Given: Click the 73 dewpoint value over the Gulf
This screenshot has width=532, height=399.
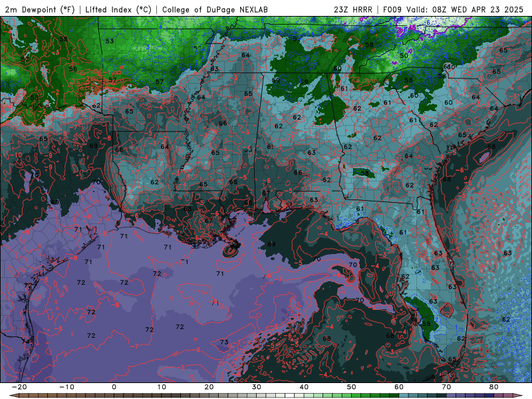Looking at the screenshot, I should (x=224, y=342).
